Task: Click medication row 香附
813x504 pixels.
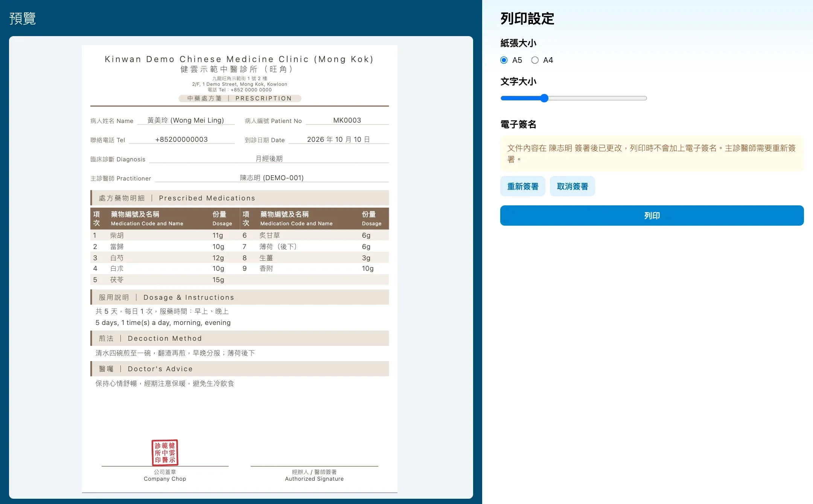Action: pyautogui.click(x=314, y=268)
